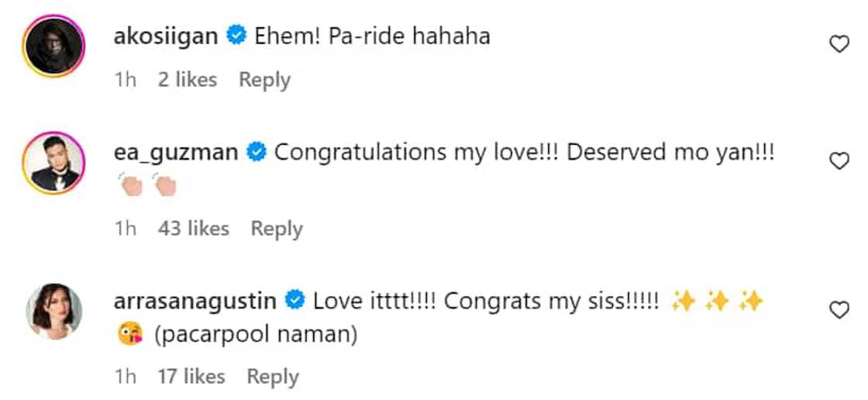Click akosiigan's verified badge
This screenshot has width=868, height=400.
[236, 36]
